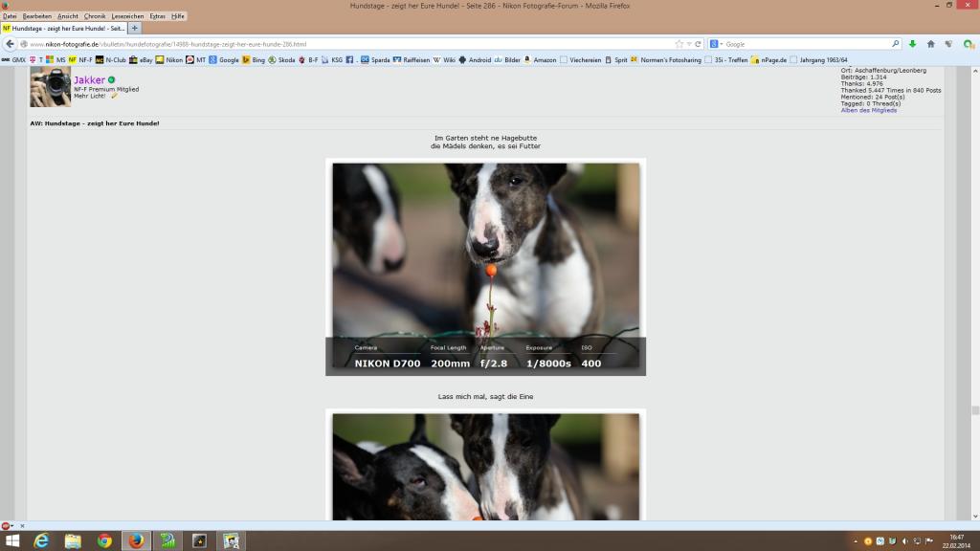
Task: Reload the page with the refresh icon
Action: pos(698,44)
